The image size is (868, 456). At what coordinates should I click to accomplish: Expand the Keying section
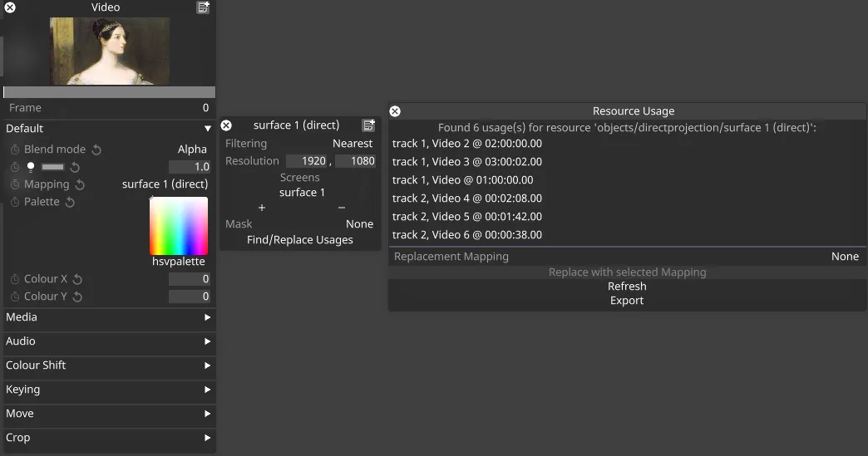click(207, 390)
